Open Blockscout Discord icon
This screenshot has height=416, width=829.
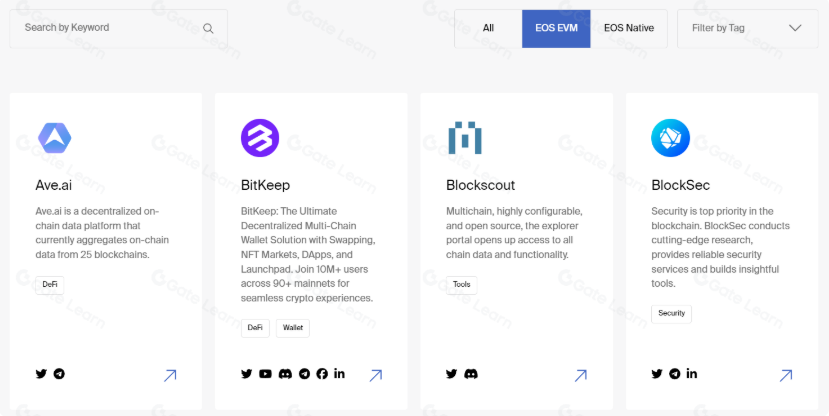[471, 374]
